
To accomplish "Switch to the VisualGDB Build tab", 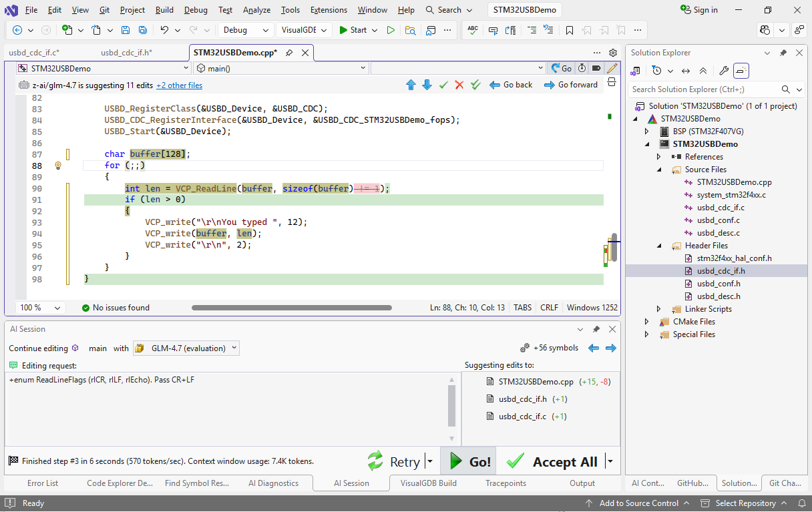I will coord(428,483).
